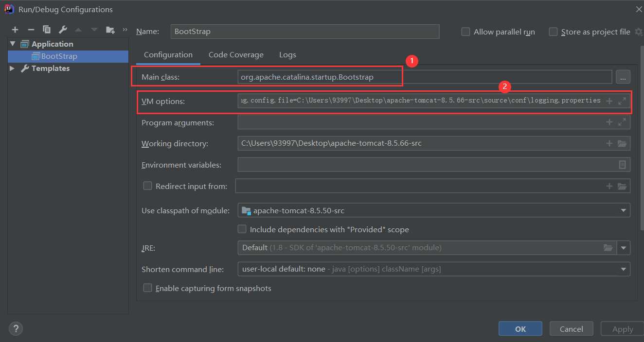Screen dimensions: 644x342
Task: Add new configuration with plus icon
Action: click(15, 30)
